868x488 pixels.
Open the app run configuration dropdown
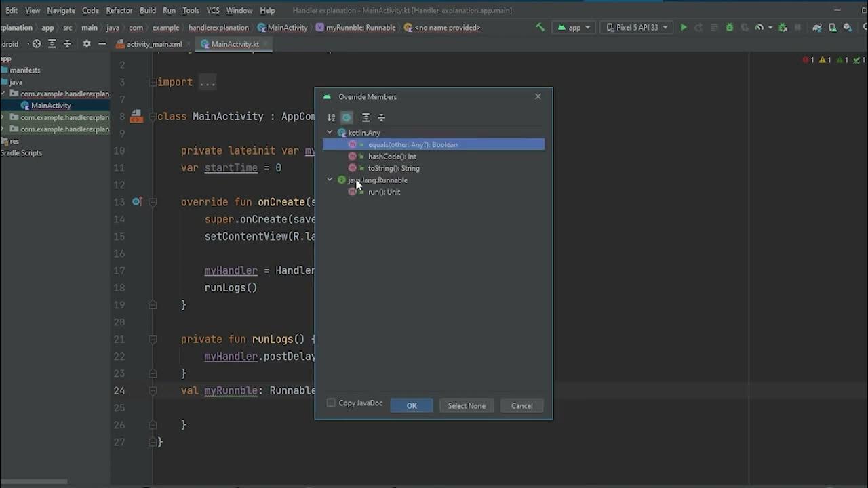574,28
